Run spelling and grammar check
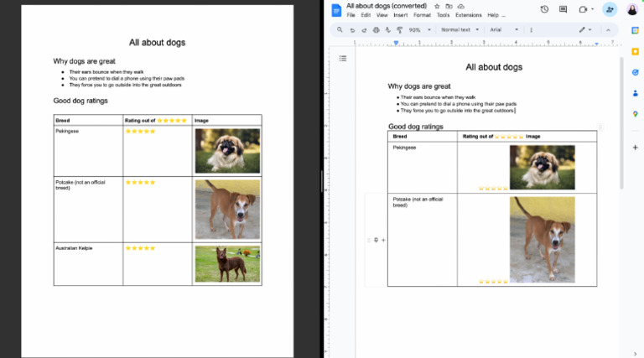This screenshot has width=644, height=358. pos(387,30)
